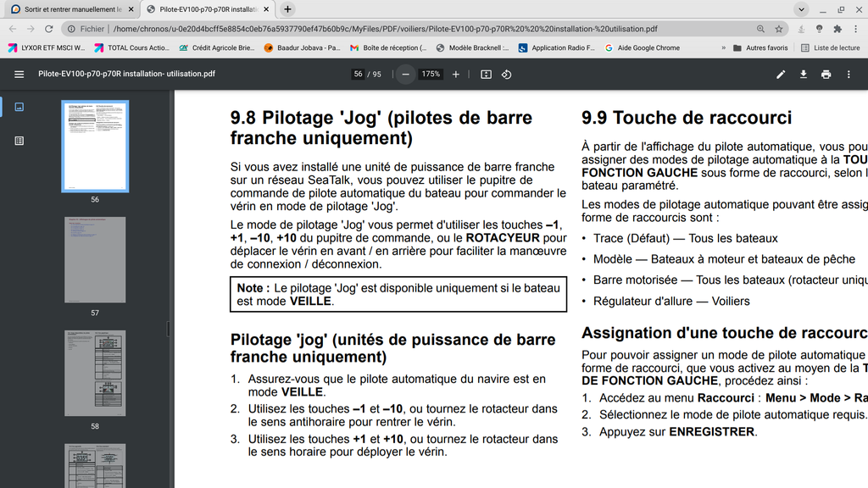Close the Sortir et rentrer tab
Screen dimensions: 868x488
[131, 9]
